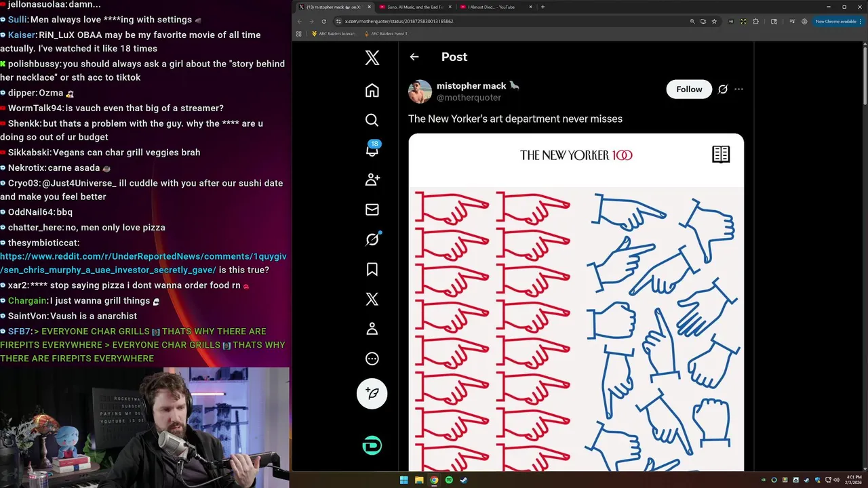Open Messages envelope in sidebar

[x=372, y=209]
